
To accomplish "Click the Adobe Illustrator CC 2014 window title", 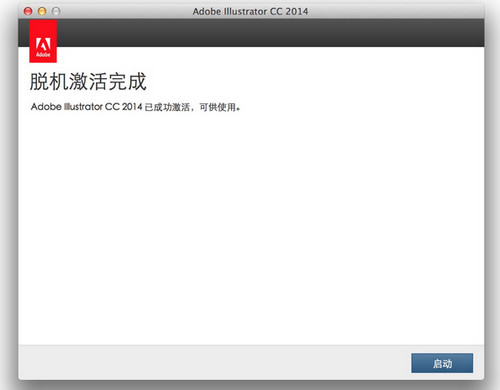I will [250, 11].
